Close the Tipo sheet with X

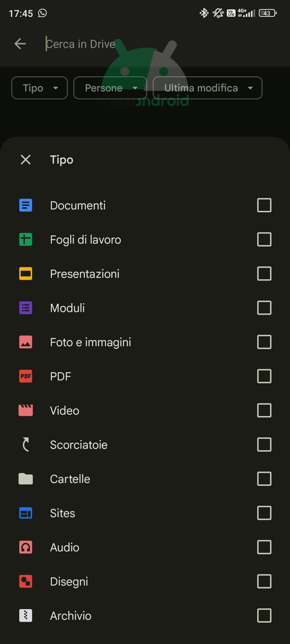[x=26, y=159]
